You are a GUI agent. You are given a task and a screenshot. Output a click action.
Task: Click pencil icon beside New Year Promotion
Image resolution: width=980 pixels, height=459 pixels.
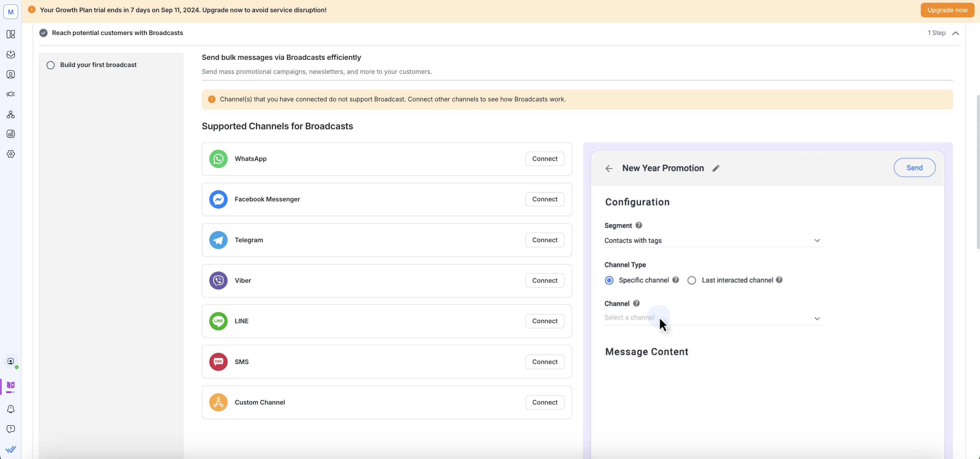tap(716, 168)
